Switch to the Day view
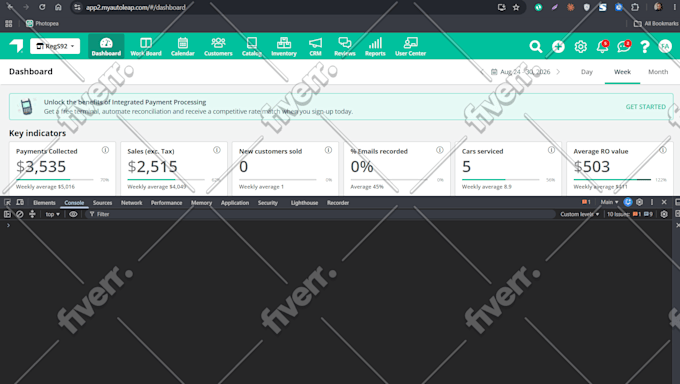Viewport: 680px width, 384px height. (x=586, y=72)
